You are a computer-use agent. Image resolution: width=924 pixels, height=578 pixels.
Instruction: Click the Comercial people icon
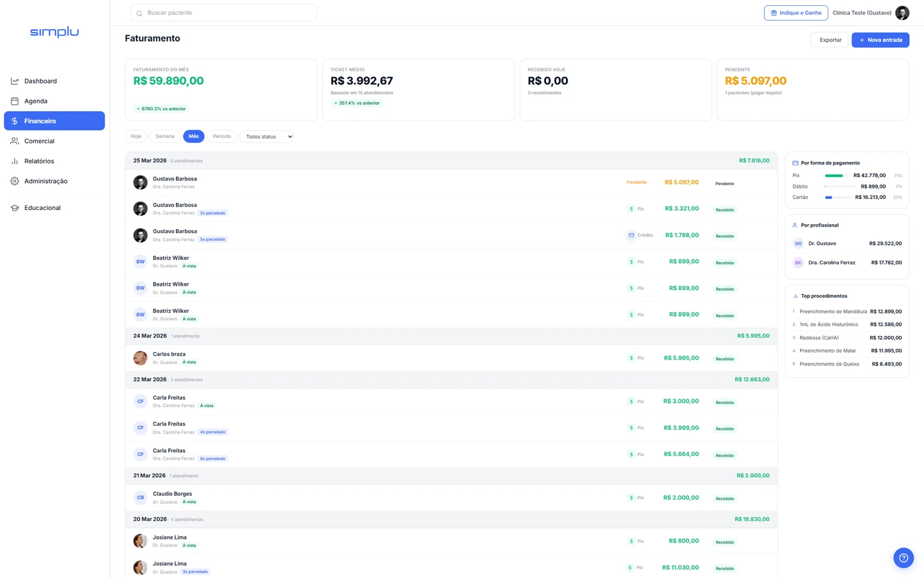(x=15, y=141)
